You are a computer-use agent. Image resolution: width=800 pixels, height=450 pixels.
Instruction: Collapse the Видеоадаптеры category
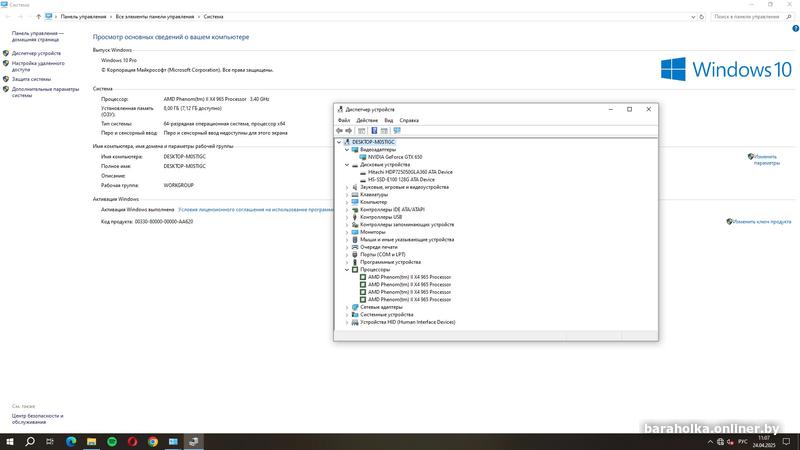[x=347, y=150]
